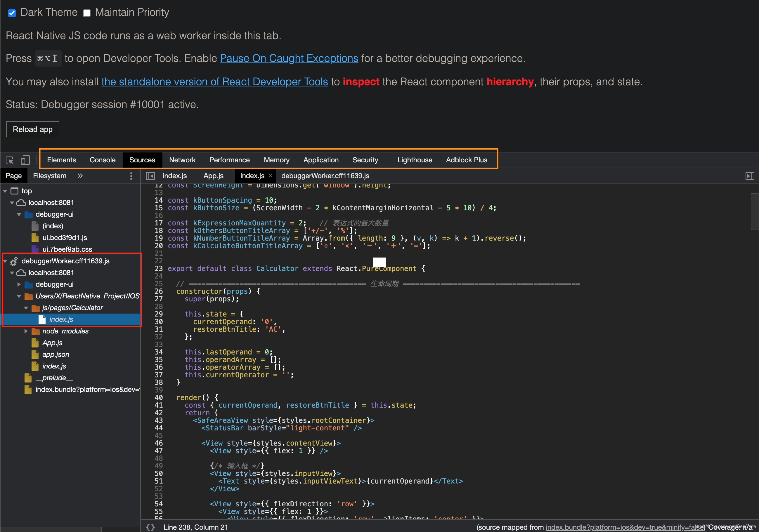759x532 pixels.
Task: Toggle the device toolbar icon
Action: 25,160
